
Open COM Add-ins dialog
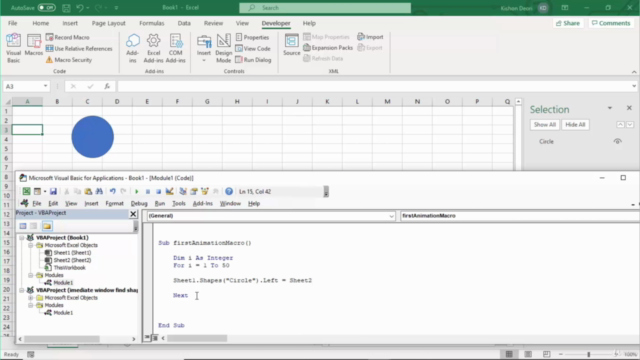pyautogui.click(x=176, y=48)
